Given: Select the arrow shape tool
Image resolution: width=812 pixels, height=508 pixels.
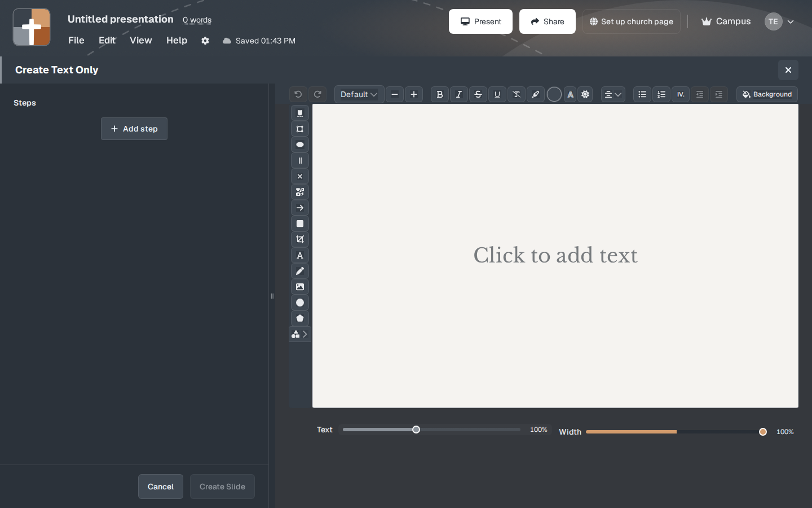Looking at the screenshot, I should click(x=300, y=208).
